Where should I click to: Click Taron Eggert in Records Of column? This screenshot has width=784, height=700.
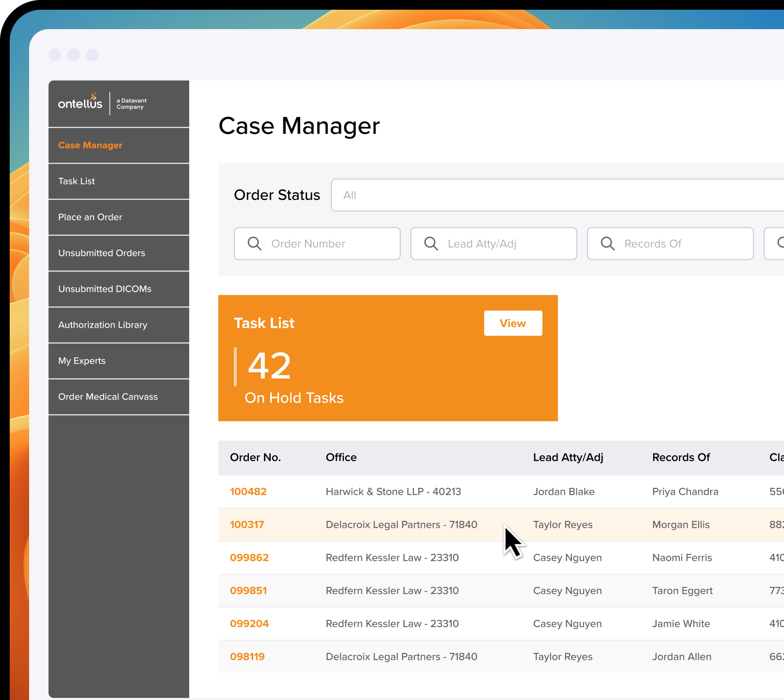(683, 591)
